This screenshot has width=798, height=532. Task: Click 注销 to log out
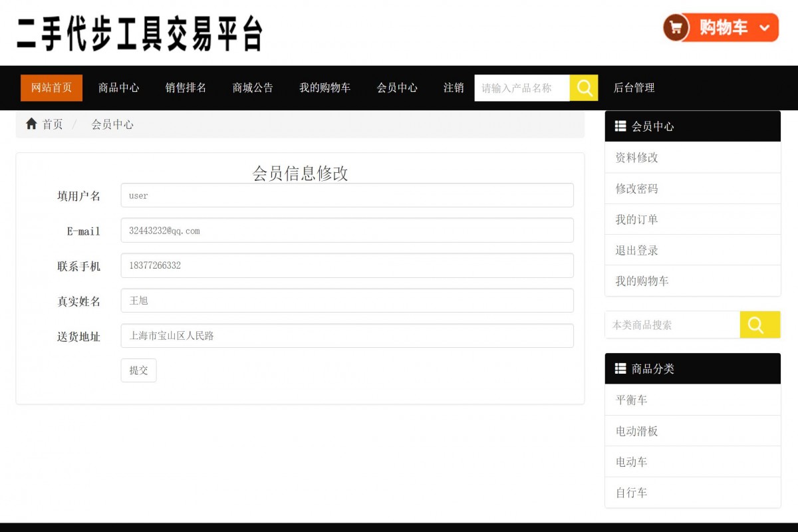tap(455, 88)
